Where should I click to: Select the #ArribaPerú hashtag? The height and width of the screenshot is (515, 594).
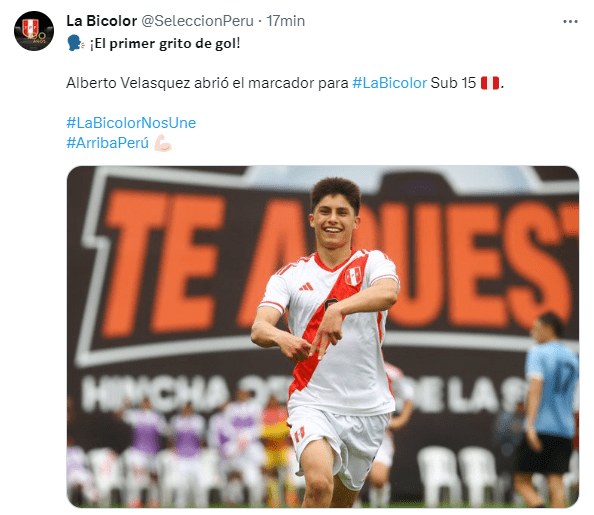point(108,143)
